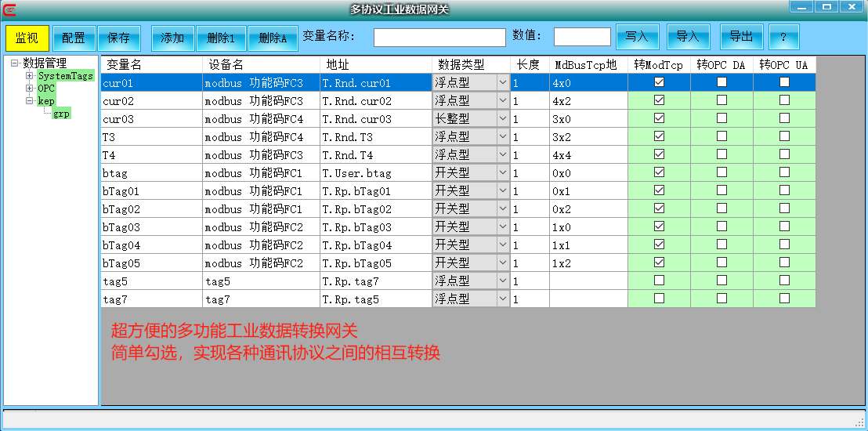Click the 监视 monitor toolbar button
Image resolution: width=868 pixels, height=431 pixels.
[x=27, y=38]
